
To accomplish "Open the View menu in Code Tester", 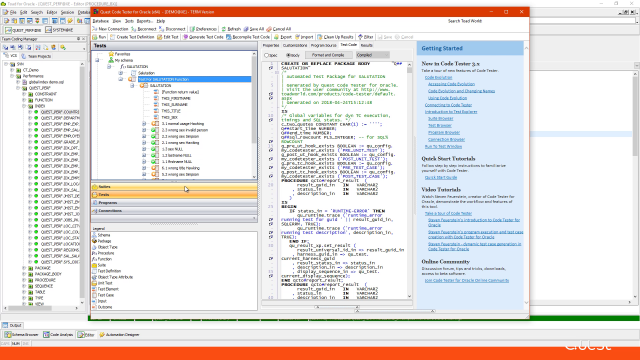I will 117,21.
